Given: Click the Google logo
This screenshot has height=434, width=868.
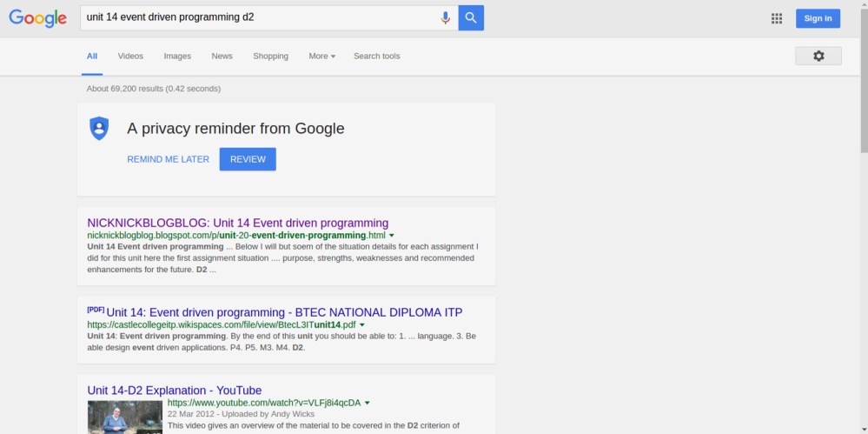Looking at the screenshot, I should coord(38,18).
